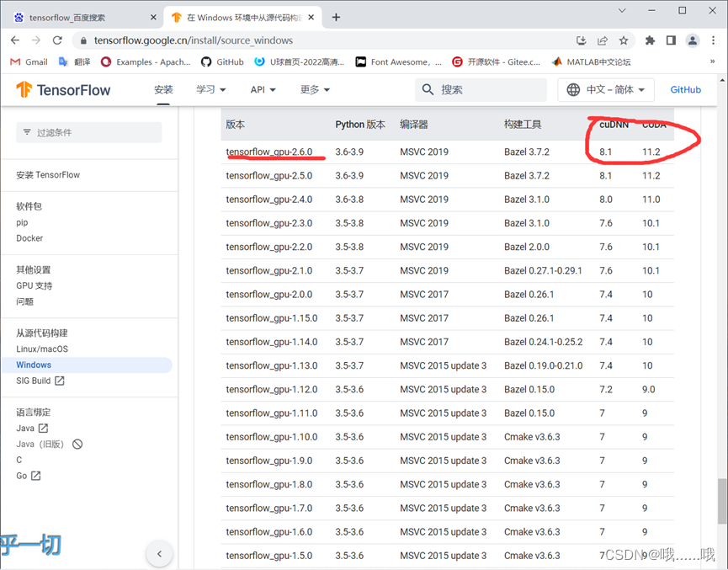This screenshot has height=570, width=728.
Task: Open the Examples - Apach... bookmark
Action: coord(146,61)
